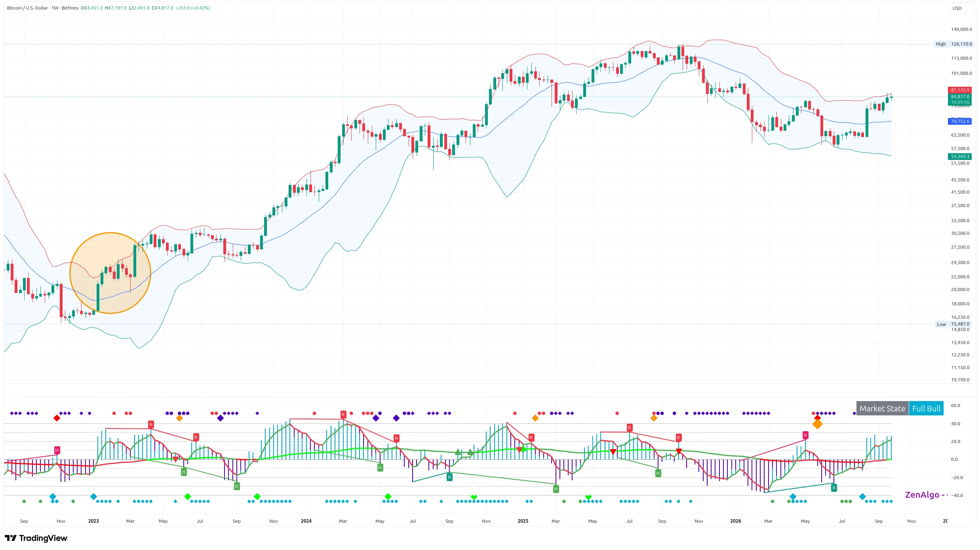The height and width of the screenshot is (550, 980).
Task: Click the 10,190.0 price axis tick
Action: coord(960,380)
